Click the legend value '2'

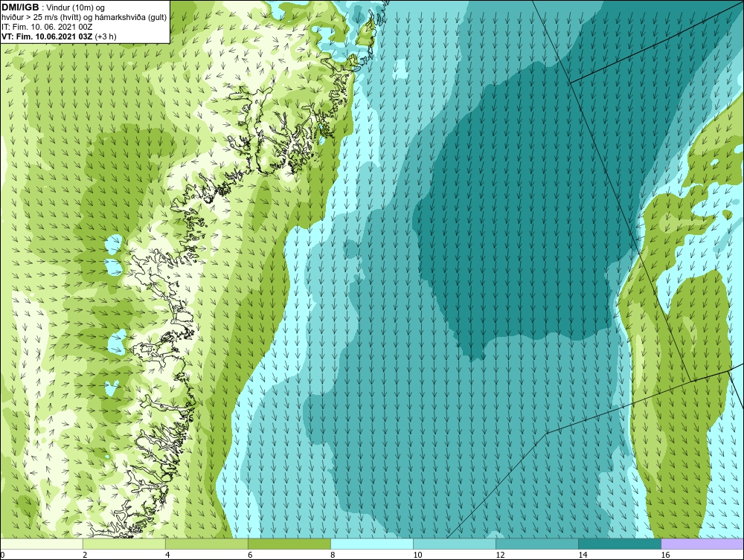click(85, 555)
